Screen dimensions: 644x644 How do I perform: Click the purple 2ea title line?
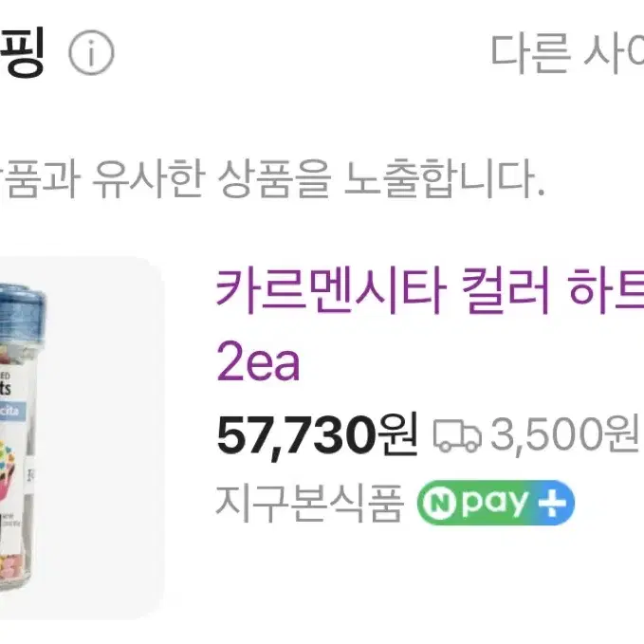(258, 361)
